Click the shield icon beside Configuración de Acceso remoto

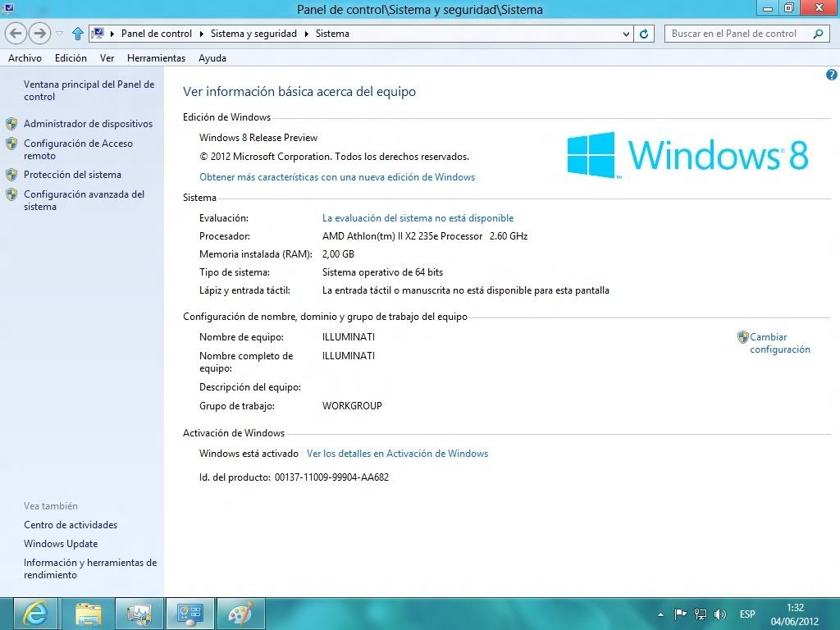pos(11,144)
